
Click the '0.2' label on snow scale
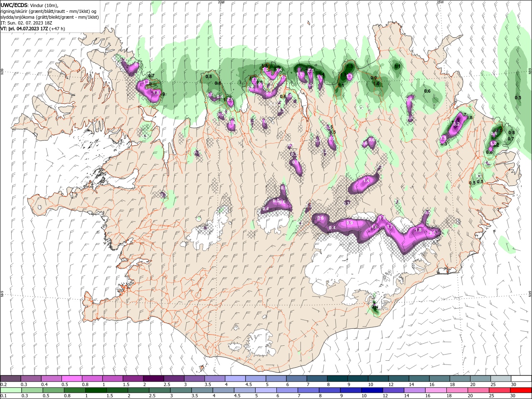click(x=4, y=384)
